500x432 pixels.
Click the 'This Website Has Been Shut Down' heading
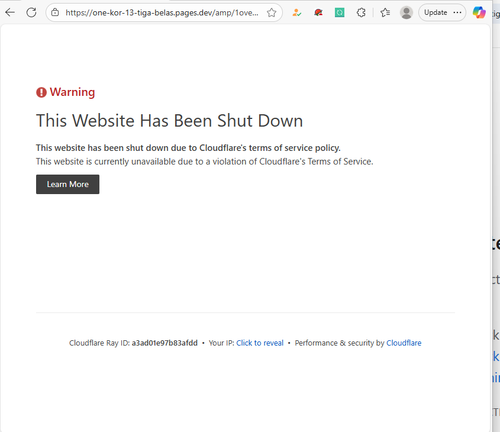coord(169,121)
